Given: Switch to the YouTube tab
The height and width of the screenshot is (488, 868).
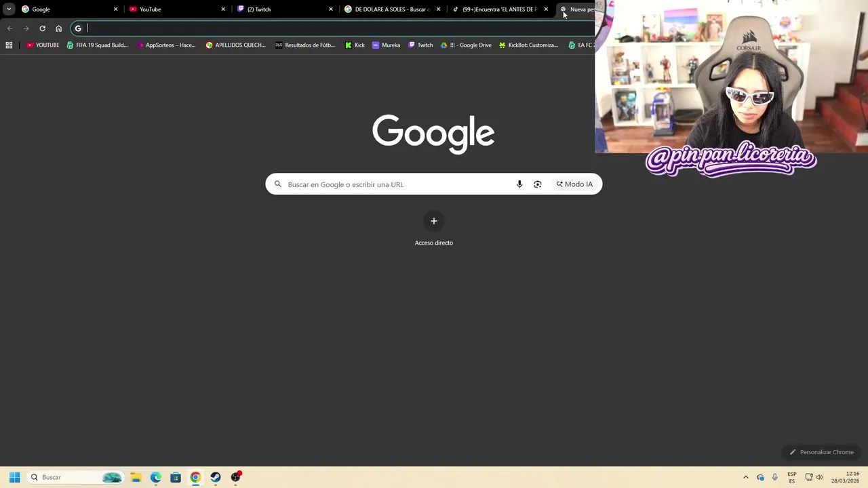Looking at the screenshot, I should 177,9.
